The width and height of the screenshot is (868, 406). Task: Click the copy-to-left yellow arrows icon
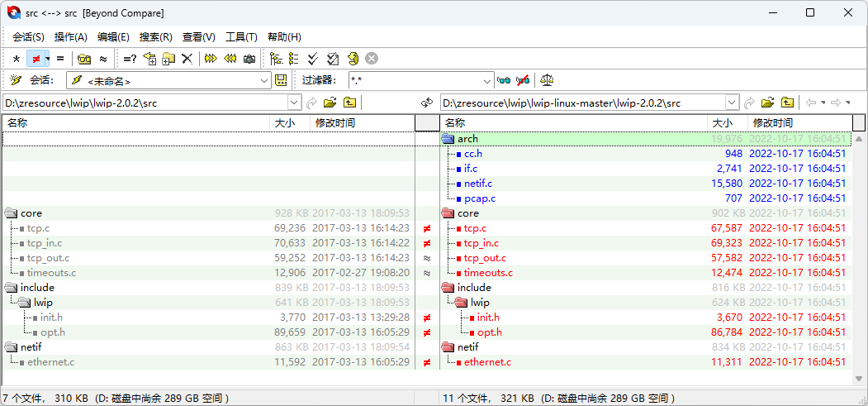230,59
